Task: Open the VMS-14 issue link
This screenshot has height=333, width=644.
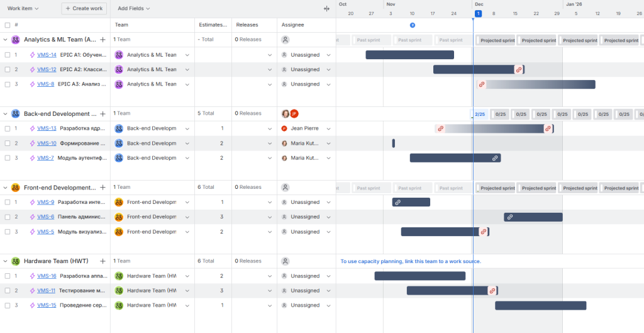Action: coord(47,55)
